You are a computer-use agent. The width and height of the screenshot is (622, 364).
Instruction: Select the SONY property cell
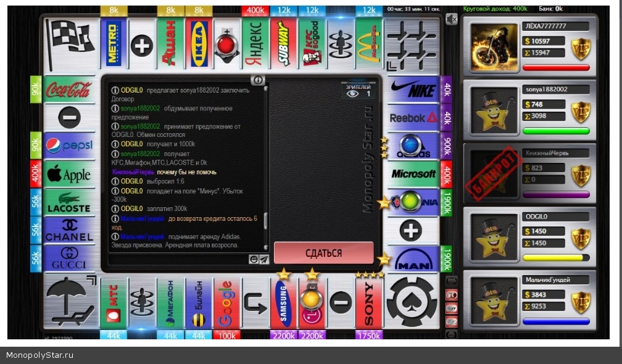click(369, 304)
